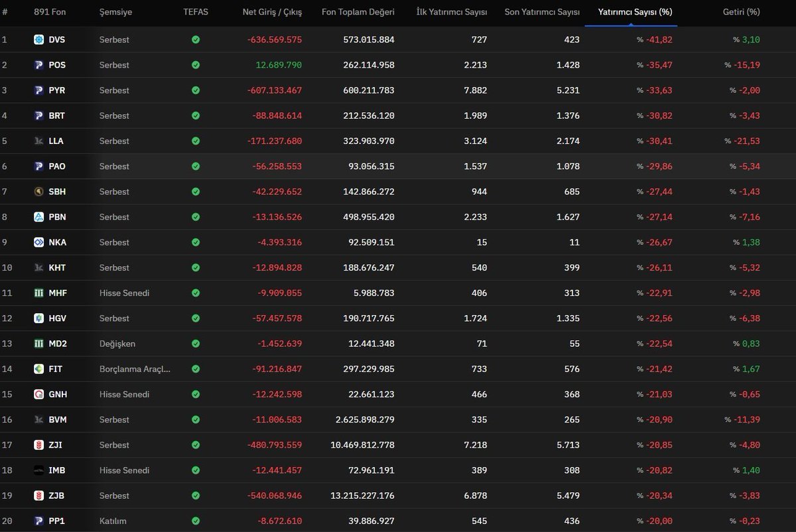Screen dimensions: 796x532
Task: Click TEFAS green checkmark in FIT row
Action: [196, 369]
